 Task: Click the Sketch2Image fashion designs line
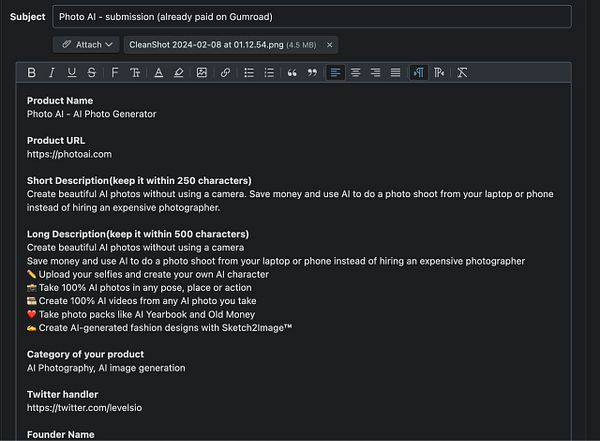(160, 328)
